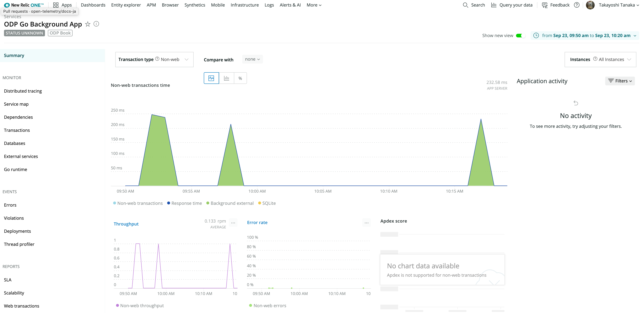Click the undo arrow in Application activity
Viewport: 644px width, 313px height.
click(576, 103)
